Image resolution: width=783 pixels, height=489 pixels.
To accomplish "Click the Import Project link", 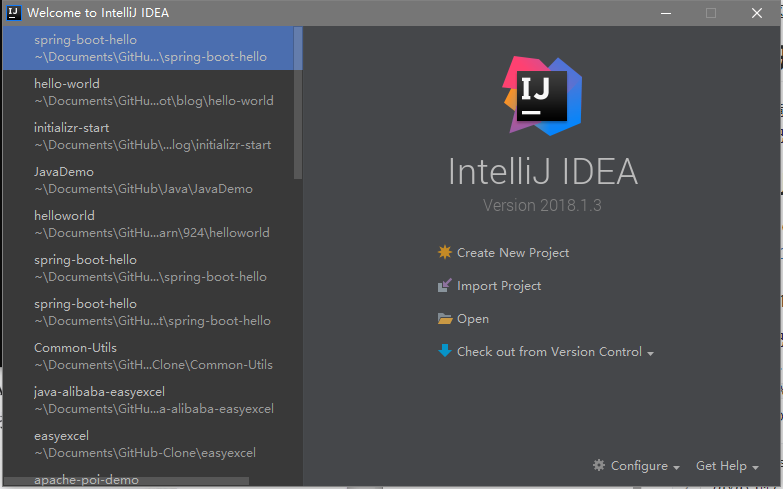I will pyautogui.click(x=499, y=286).
